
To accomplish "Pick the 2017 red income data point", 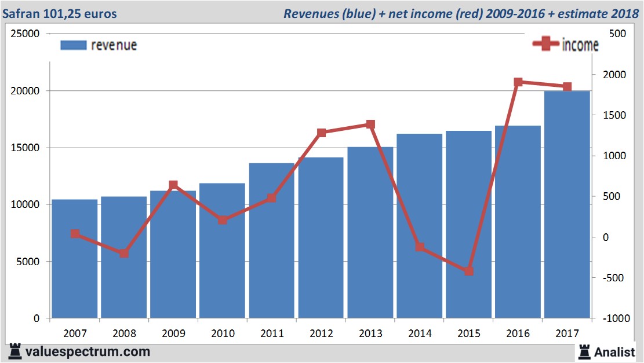I will point(567,86).
